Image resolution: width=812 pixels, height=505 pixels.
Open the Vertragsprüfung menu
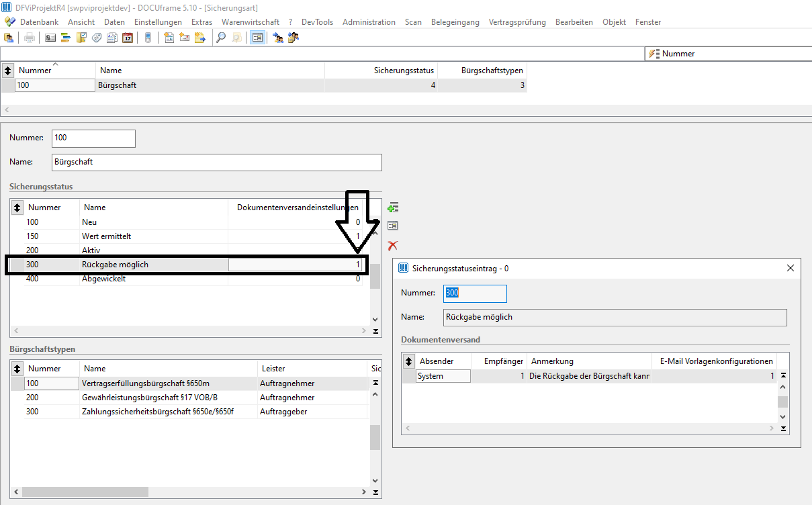coord(517,22)
